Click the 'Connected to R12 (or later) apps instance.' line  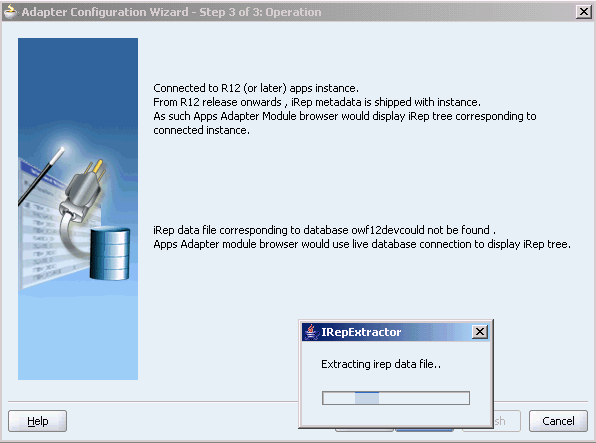click(x=256, y=88)
